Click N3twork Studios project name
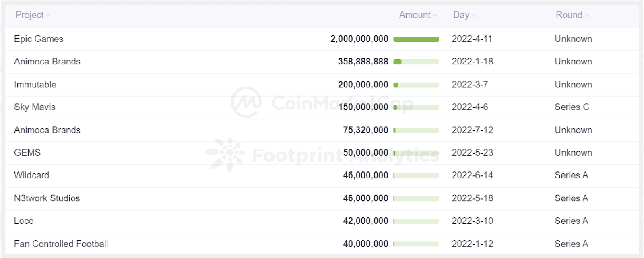This screenshot has height=258, width=644. [x=47, y=198]
